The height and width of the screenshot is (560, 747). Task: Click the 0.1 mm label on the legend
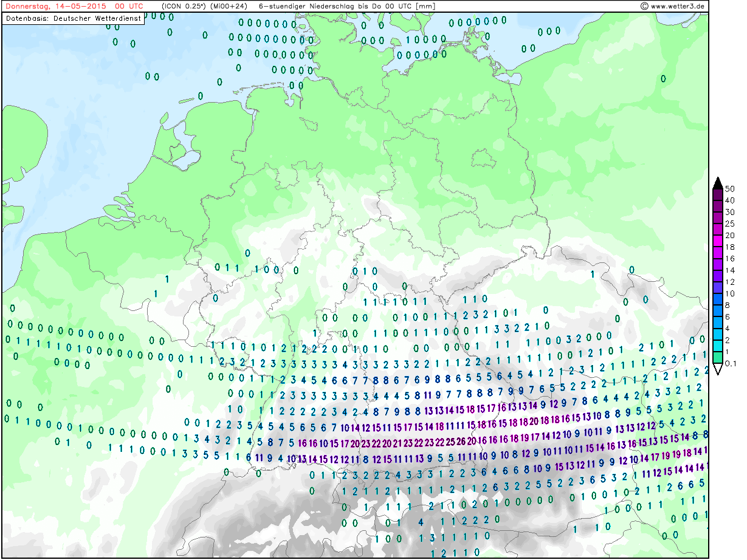(x=730, y=363)
